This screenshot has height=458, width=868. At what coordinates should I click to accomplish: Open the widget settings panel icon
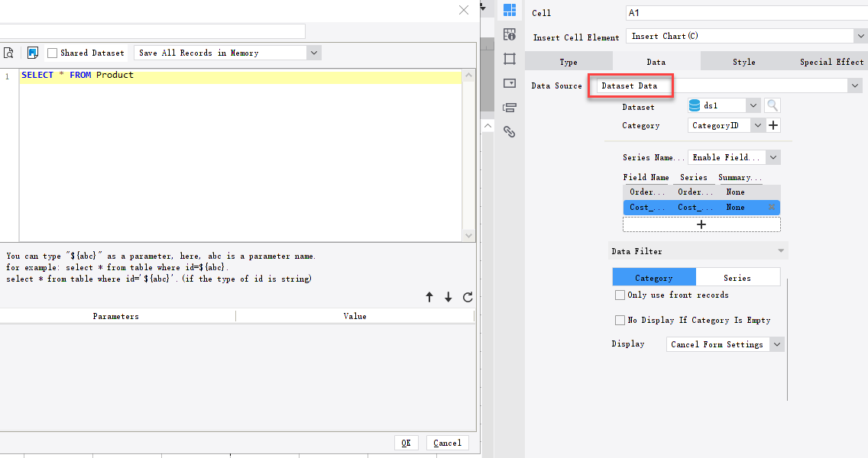(x=510, y=83)
